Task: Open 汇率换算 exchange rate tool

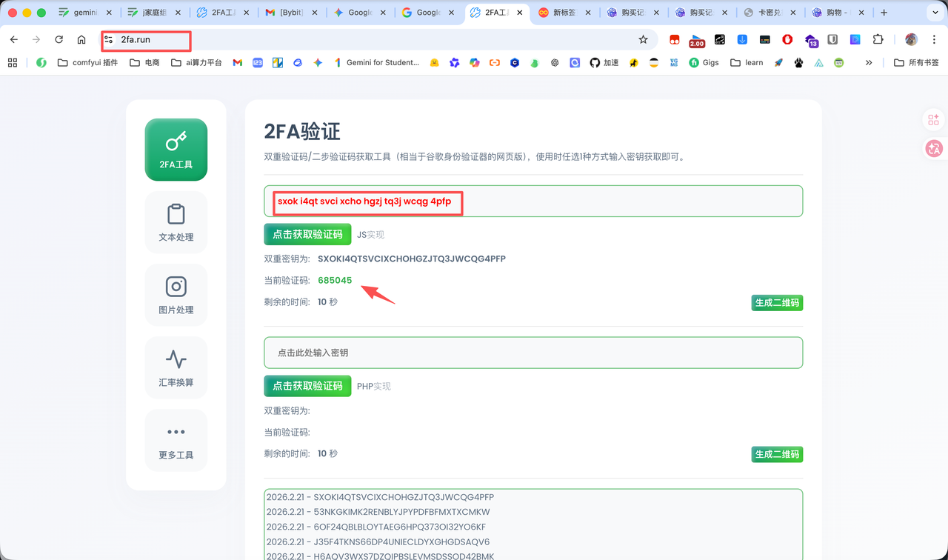Action: (176, 367)
